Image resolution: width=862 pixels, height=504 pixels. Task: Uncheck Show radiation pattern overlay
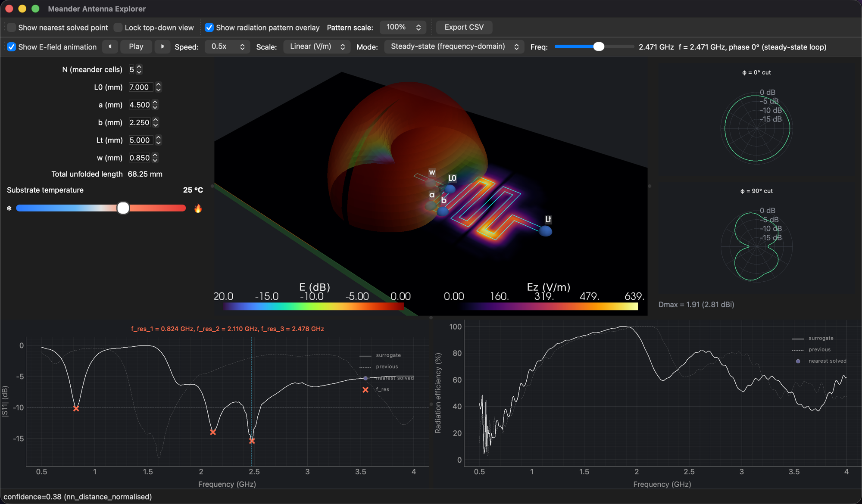point(209,28)
